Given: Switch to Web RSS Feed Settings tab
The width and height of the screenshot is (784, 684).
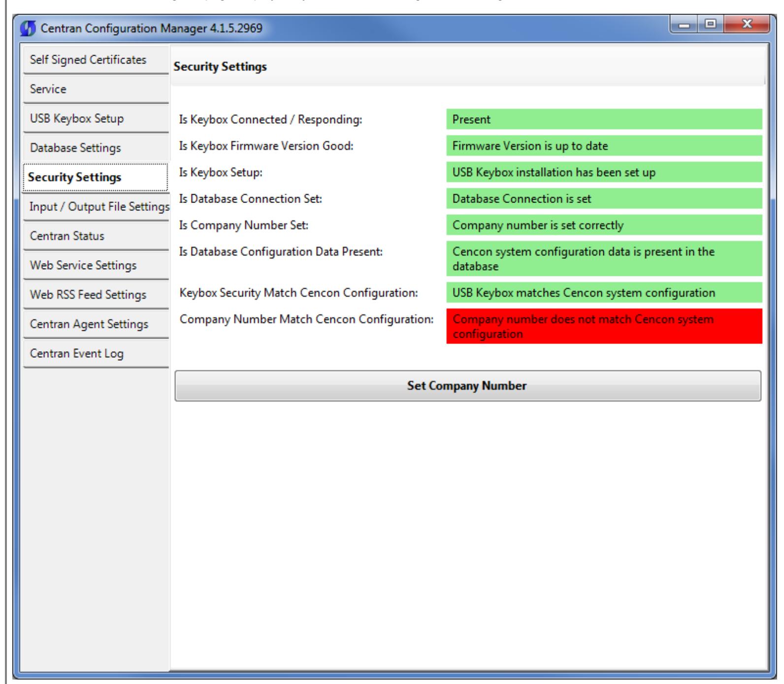Looking at the screenshot, I should (x=96, y=295).
